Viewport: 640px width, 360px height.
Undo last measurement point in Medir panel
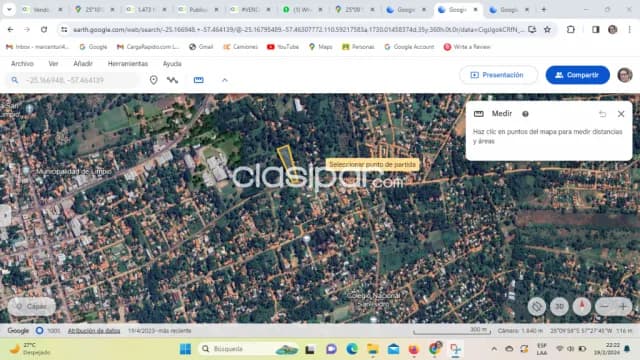(x=602, y=114)
